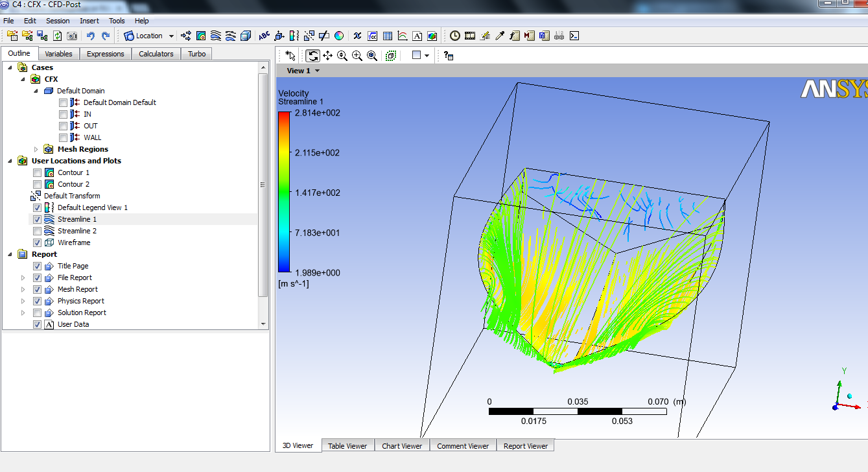Switch to the Variables tab
Image resolution: width=868 pixels, height=472 pixels.
(x=59, y=54)
